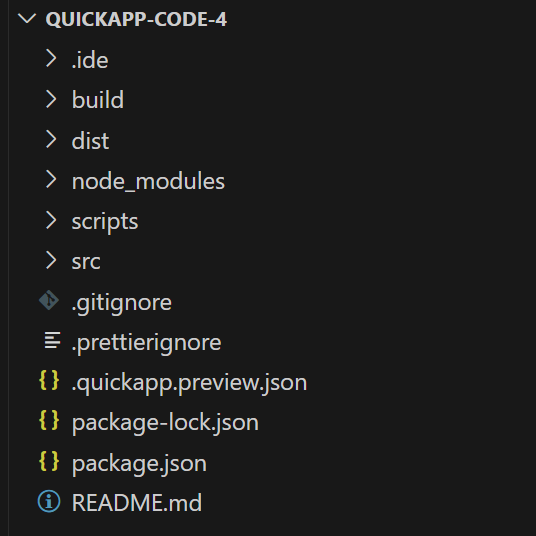The image size is (536, 536).
Task: Click the info icon beside README.md
Action: (x=49, y=501)
